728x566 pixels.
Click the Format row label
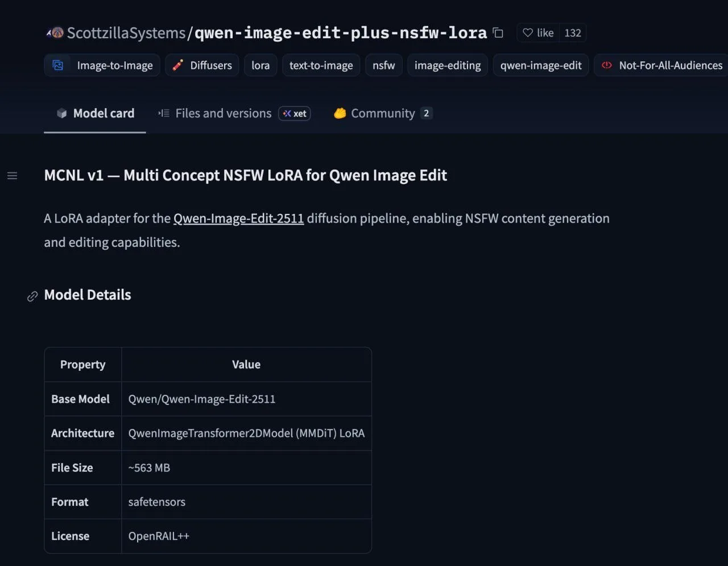(x=70, y=502)
